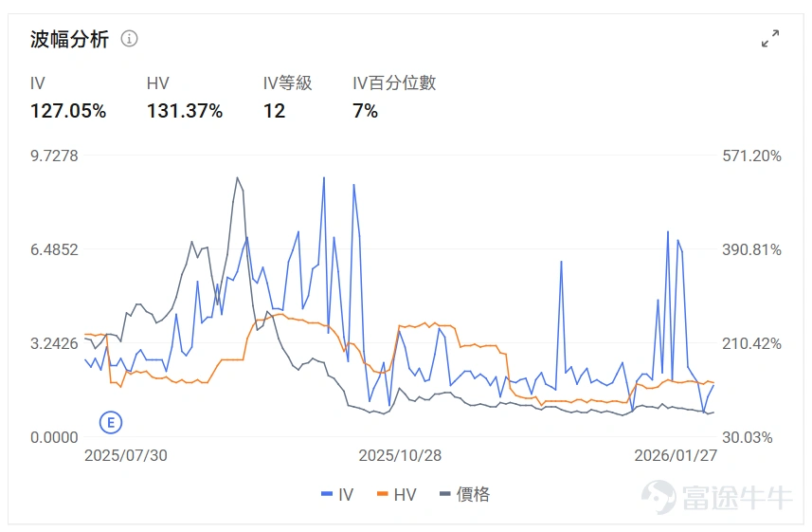
Task: Click the 9.7278 left axis value
Action: click(54, 156)
